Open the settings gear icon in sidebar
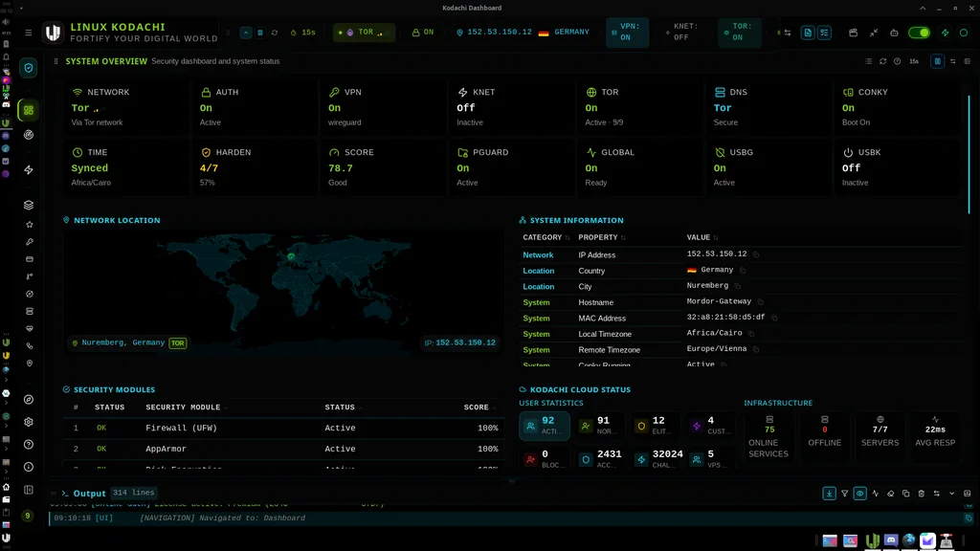 coord(29,422)
